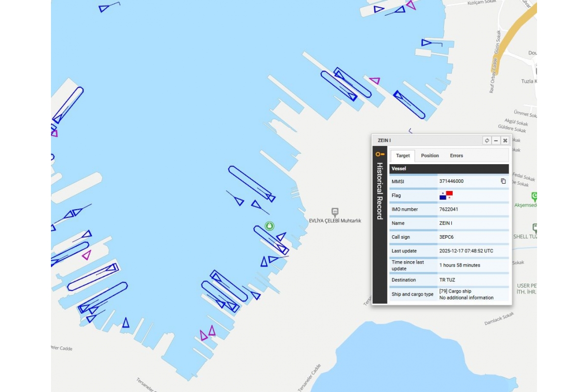Click the Evliya Çelebi Muhtarlık map pin
The height and width of the screenshot is (392, 588).
335,212
